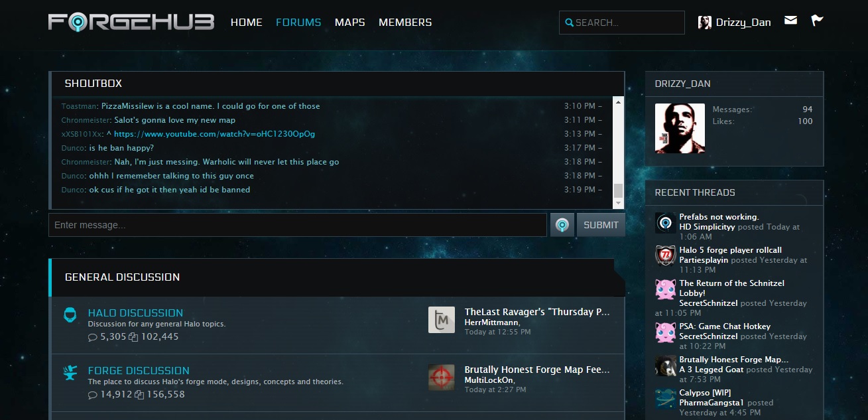Submit the shoutbox message
The image size is (868, 420).
(x=601, y=225)
